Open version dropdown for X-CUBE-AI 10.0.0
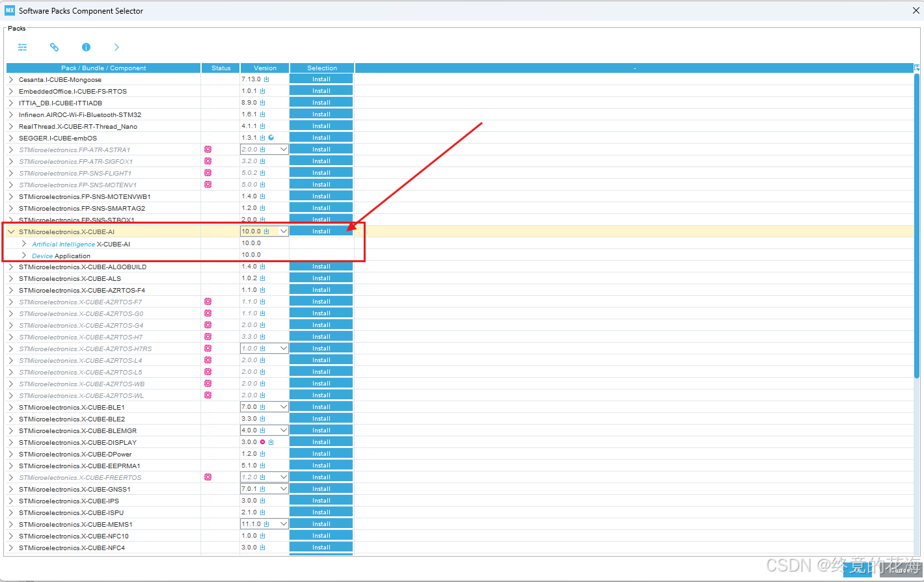 (284, 231)
